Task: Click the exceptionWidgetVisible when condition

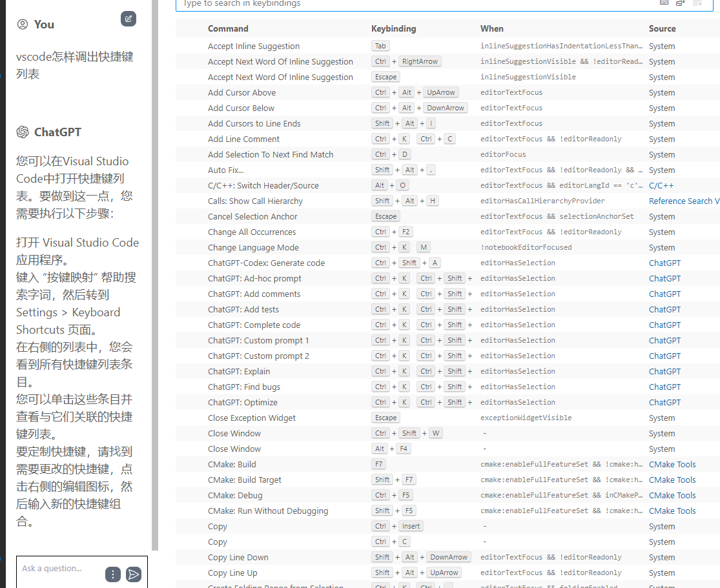Action: tap(526, 418)
